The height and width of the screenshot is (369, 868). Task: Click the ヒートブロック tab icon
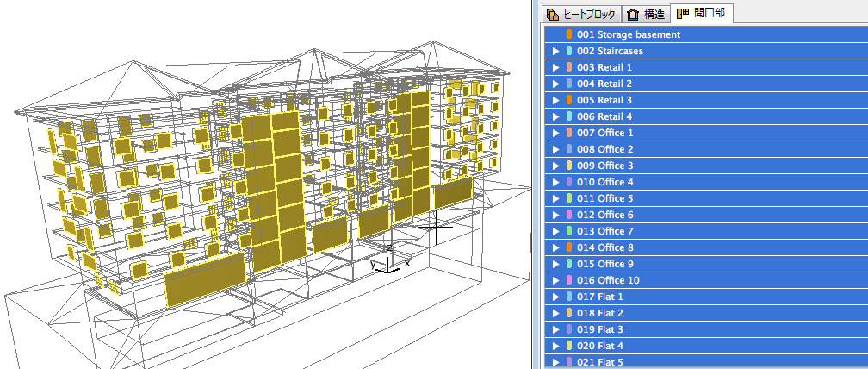(553, 15)
